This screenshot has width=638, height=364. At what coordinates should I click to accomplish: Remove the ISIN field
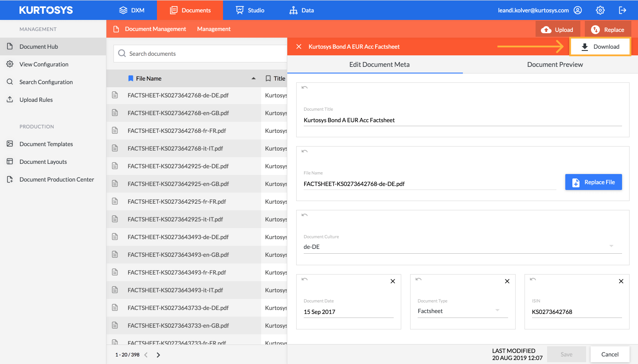[621, 281]
